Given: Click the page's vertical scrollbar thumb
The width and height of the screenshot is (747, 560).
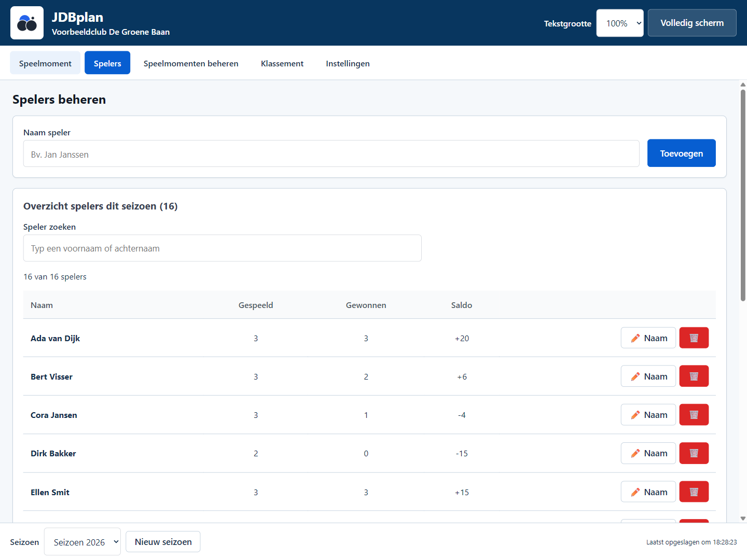Looking at the screenshot, I should [743, 195].
